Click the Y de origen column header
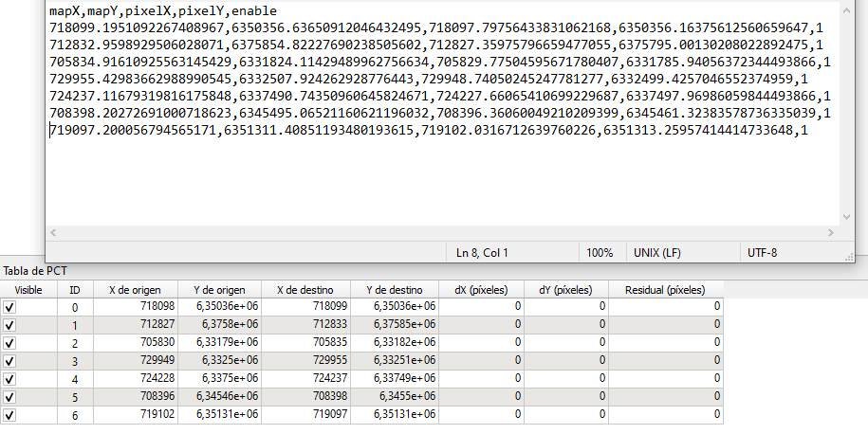The height and width of the screenshot is (434, 868). pyautogui.click(x=219, y=290)
